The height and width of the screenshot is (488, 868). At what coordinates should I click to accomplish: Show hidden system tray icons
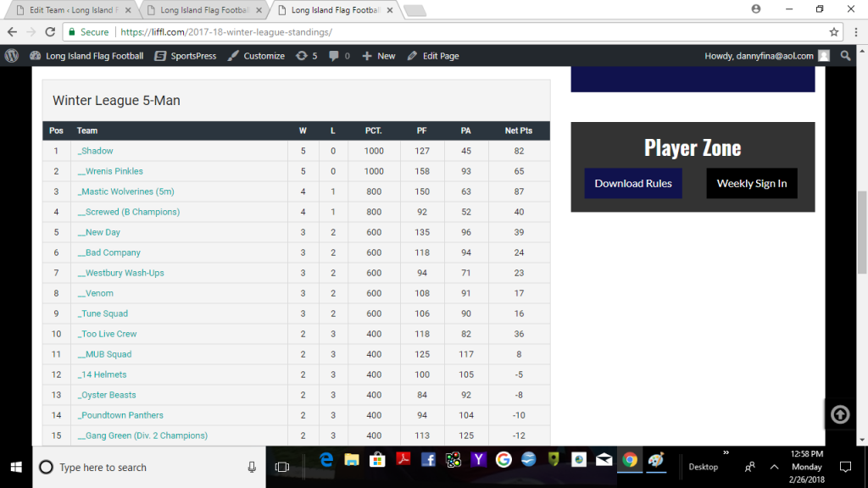point(774,467)
